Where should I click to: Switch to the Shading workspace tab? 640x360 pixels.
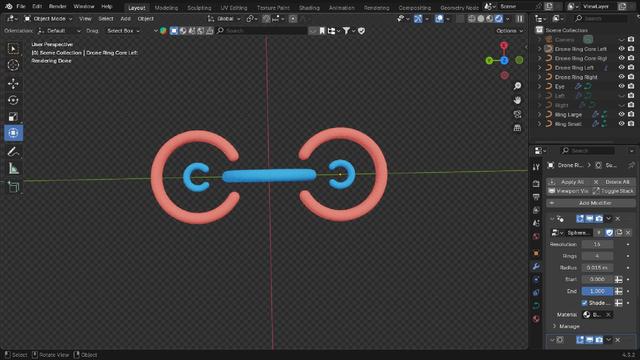pyautogui.click(x=309, y=8)
